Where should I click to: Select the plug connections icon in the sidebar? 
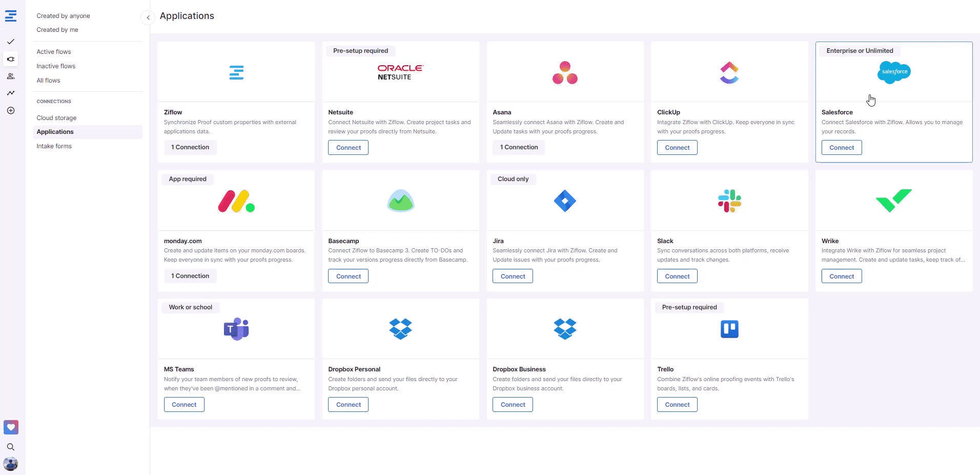11,59
